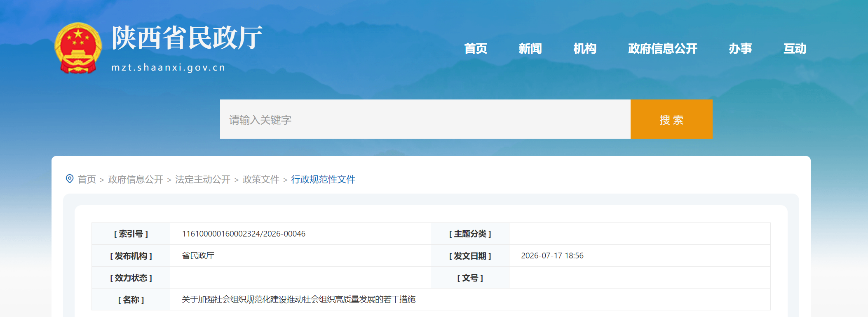Click the 文号 label cell
868x317 pixels.
[x=470, y=278]
